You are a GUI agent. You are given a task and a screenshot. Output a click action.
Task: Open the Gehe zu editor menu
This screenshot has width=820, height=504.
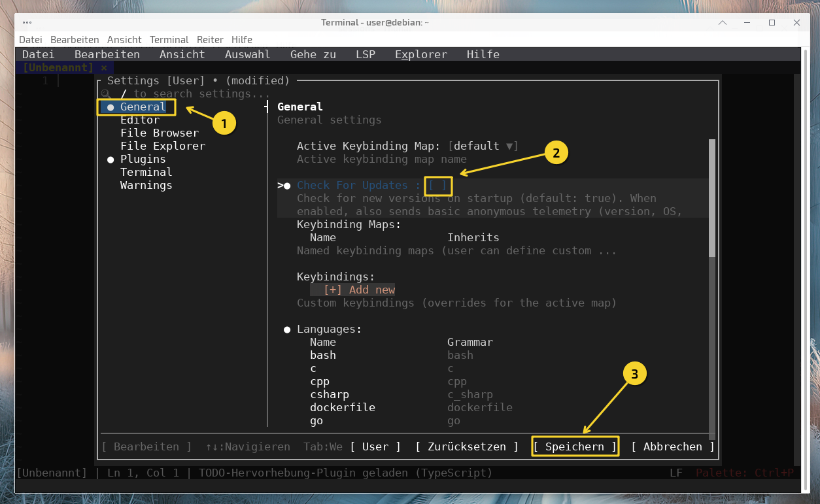[x=313, y=54]
